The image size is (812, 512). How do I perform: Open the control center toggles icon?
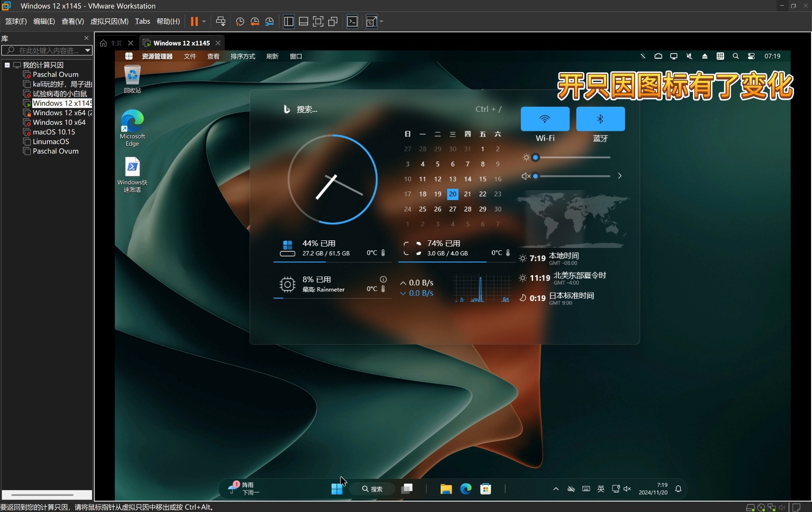pos(751,56)
